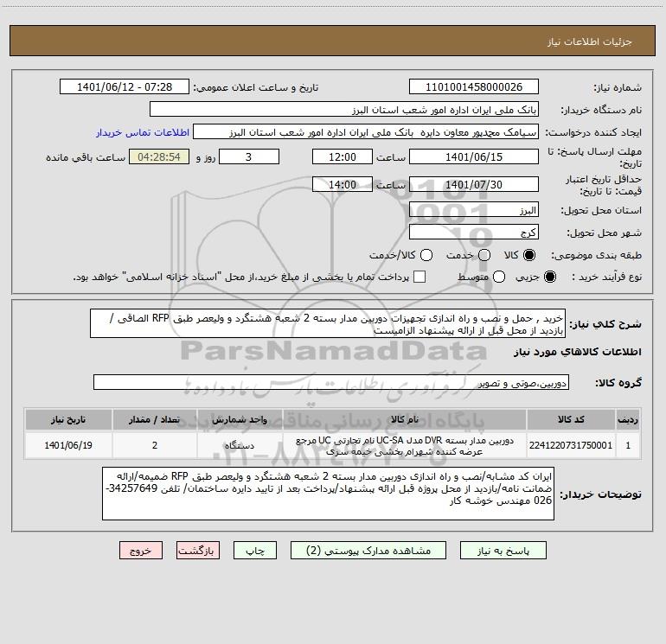Select the کالا radio button
The height and width of the screenshot is (644, 666).
pos(529,255)
